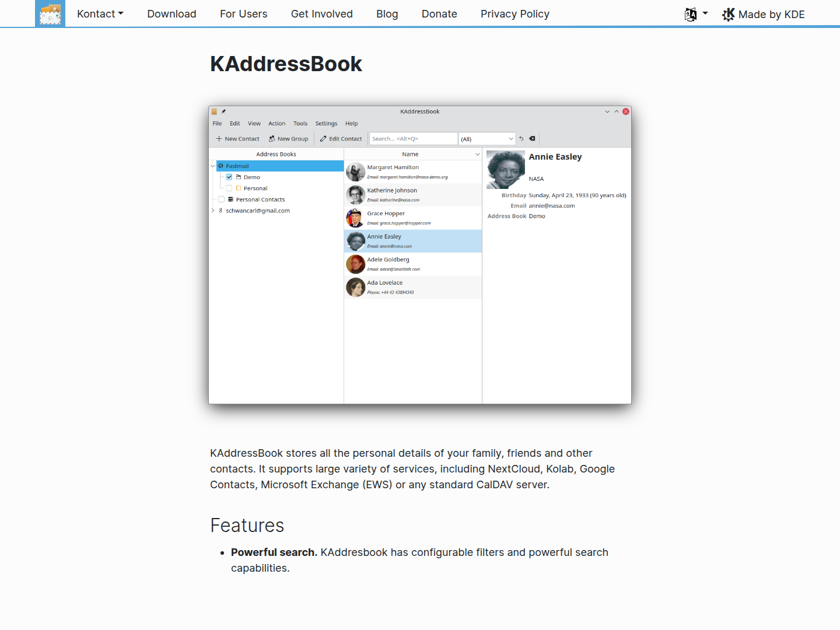Click the Personal Contacts list icon
Screen dimensions: 840x630
tap(231, 199)
